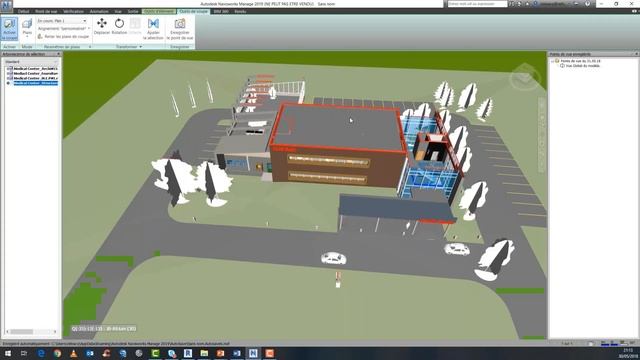Select highlighted Medical Center Structure item
This screenshot has width=640, height=360.
click(x=36, y=83)
